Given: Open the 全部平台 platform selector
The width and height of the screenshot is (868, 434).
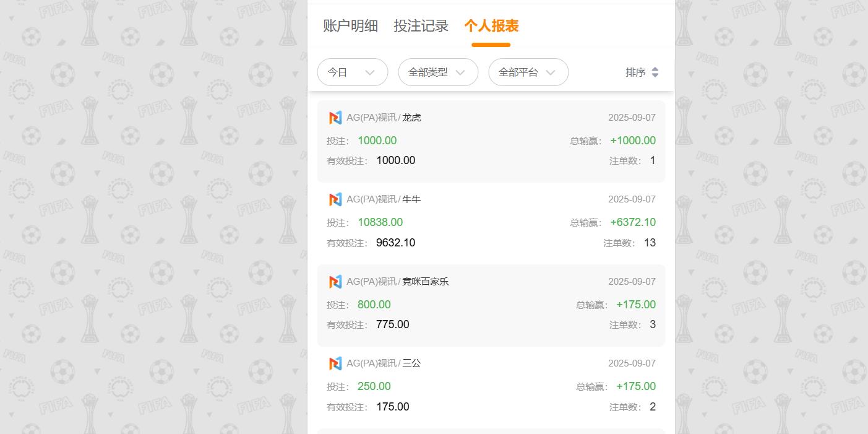Looking at the screenshot, I should coord(528,72).
